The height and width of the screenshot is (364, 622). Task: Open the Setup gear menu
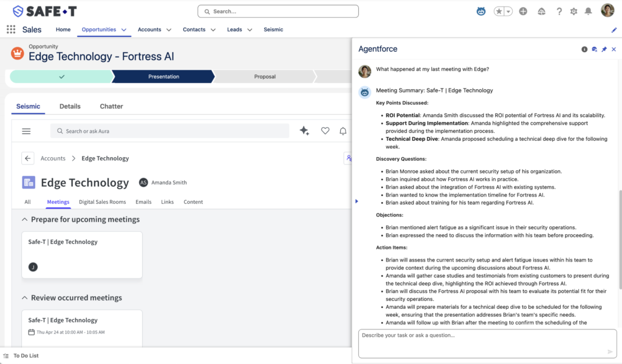coord(573,12)
